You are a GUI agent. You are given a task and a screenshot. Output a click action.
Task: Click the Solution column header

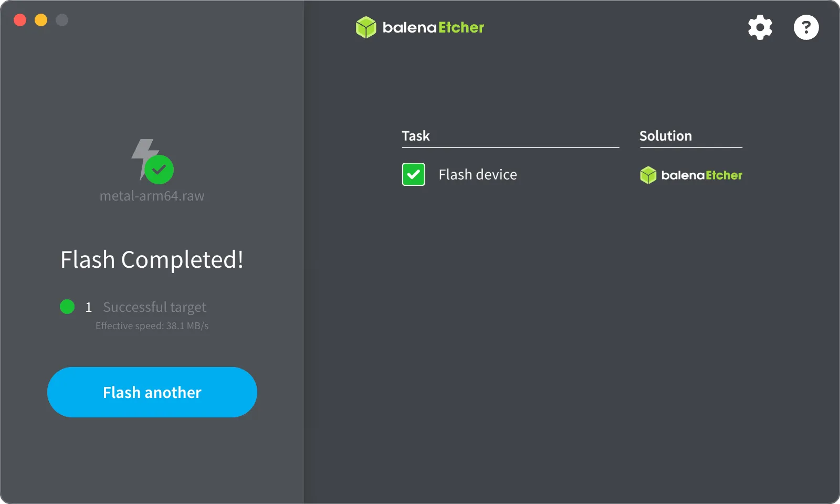coord(665,135)
